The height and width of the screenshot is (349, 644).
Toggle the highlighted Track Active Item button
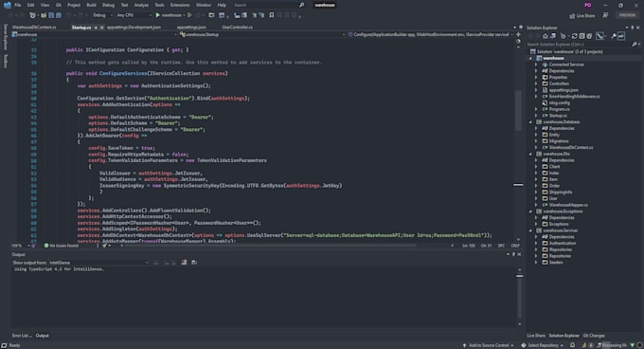(600, 36)
